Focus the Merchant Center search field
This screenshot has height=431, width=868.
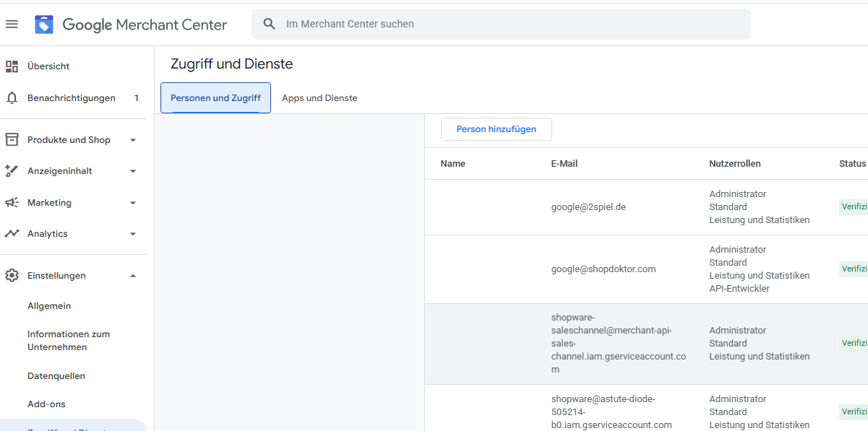[501, 24]
